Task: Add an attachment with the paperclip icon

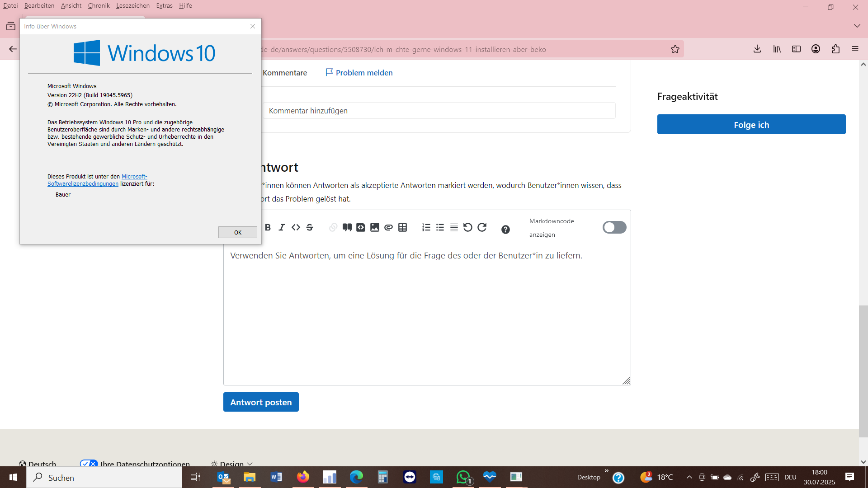Action: tap(388, 227)
